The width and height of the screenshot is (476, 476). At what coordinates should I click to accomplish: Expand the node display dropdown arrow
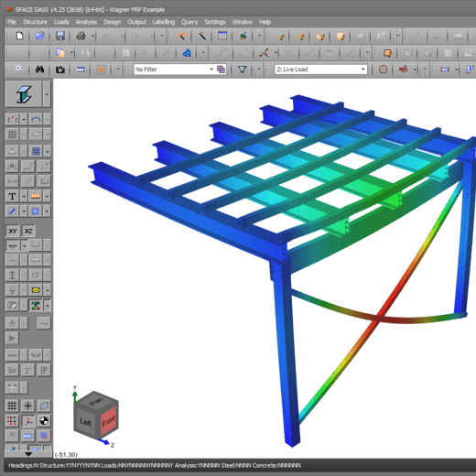click(24, 119)
